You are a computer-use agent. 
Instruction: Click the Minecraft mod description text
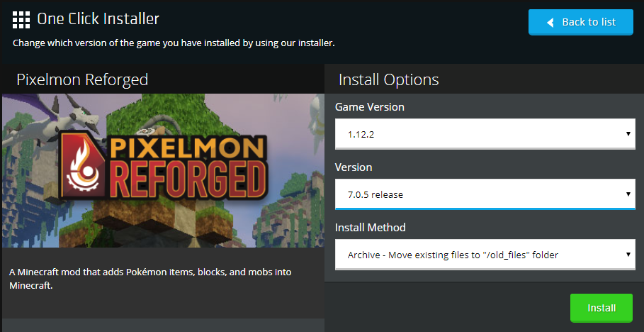click(150, 279)
